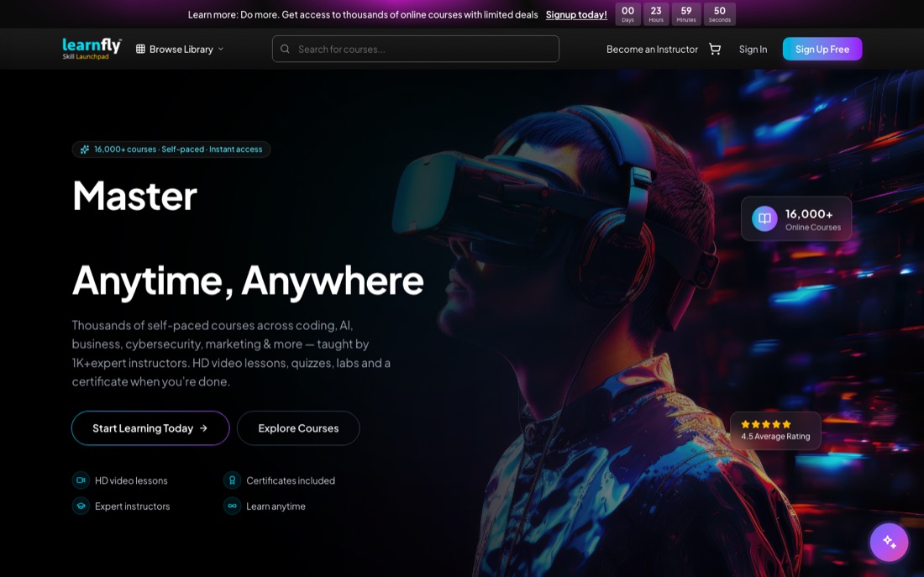Open the learnfly logo home link
The width and height of the screenshot is (924, 577).
(x=92, y=49)
